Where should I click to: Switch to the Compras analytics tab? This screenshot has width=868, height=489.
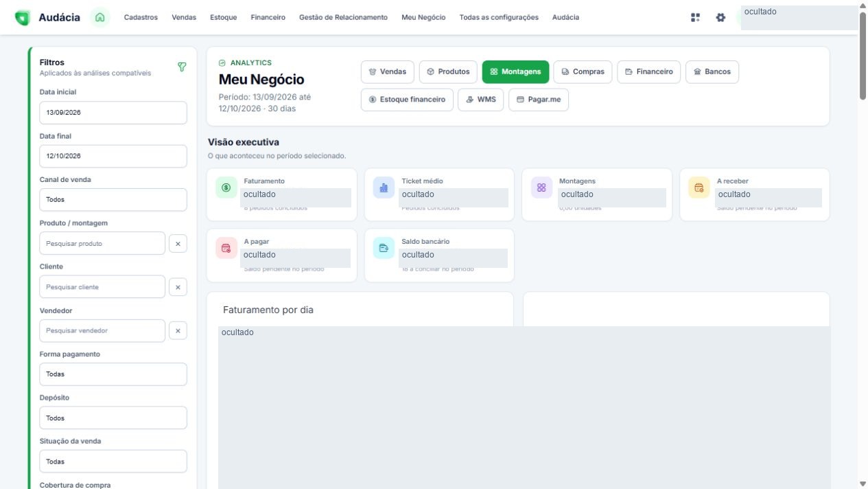[583, 71]
